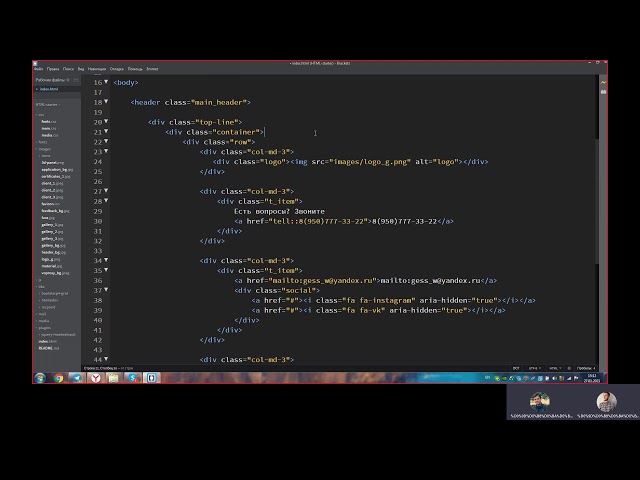Open header_bg.jpg in file tree
This screenshot has width=640, height=480.
(53, 252)
